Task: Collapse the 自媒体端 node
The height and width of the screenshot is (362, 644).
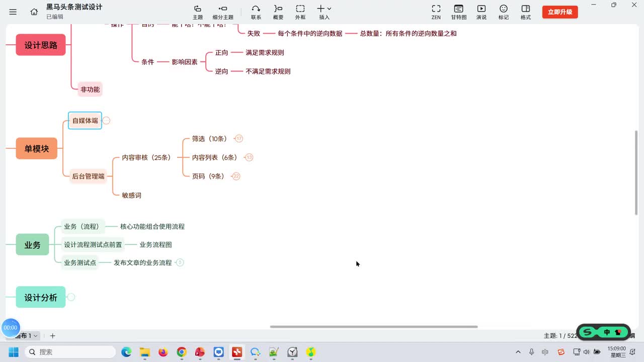Action: (x=106, y=121)
